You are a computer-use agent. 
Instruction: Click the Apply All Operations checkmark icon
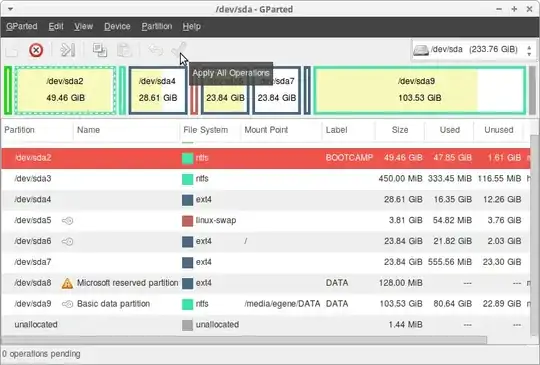(x=179, y=50)
